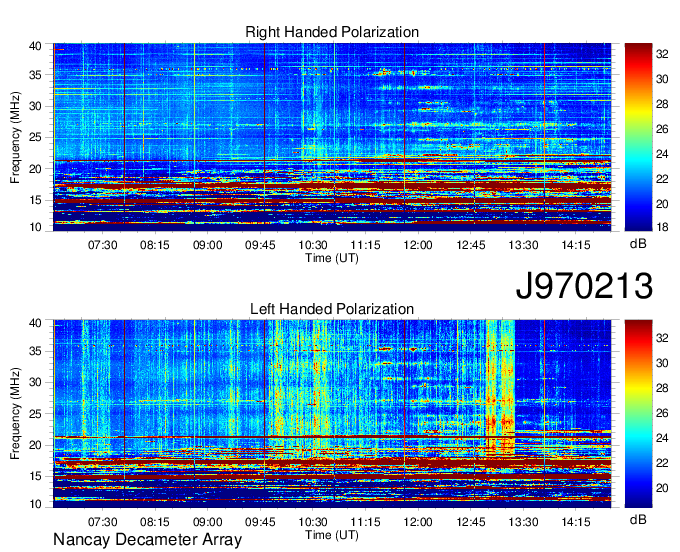
Task: Click the 'Time (UT)' label under bottom plot
Action: pyautogui.click(x=332, y=535)
